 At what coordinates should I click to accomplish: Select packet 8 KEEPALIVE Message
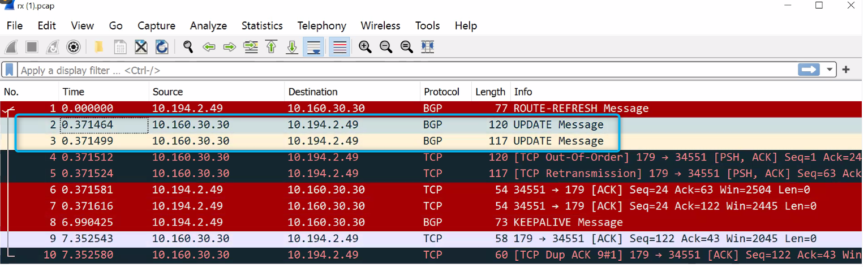pyautogui.click(x=431, y=222)
